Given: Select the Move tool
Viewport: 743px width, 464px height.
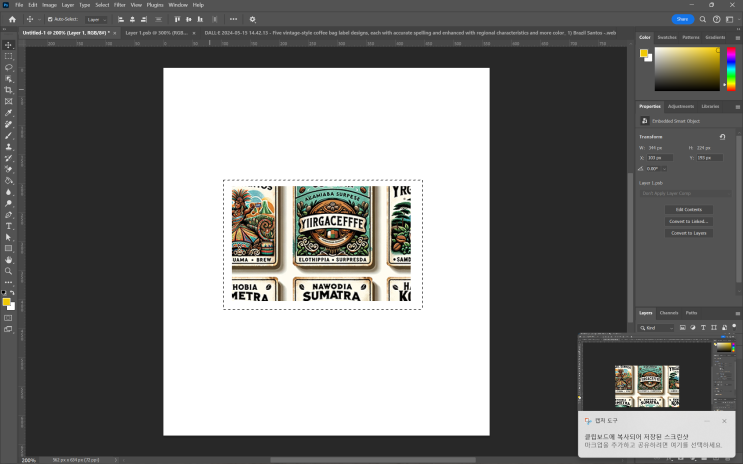Looking at the screenshot, I should pos(9,45).
